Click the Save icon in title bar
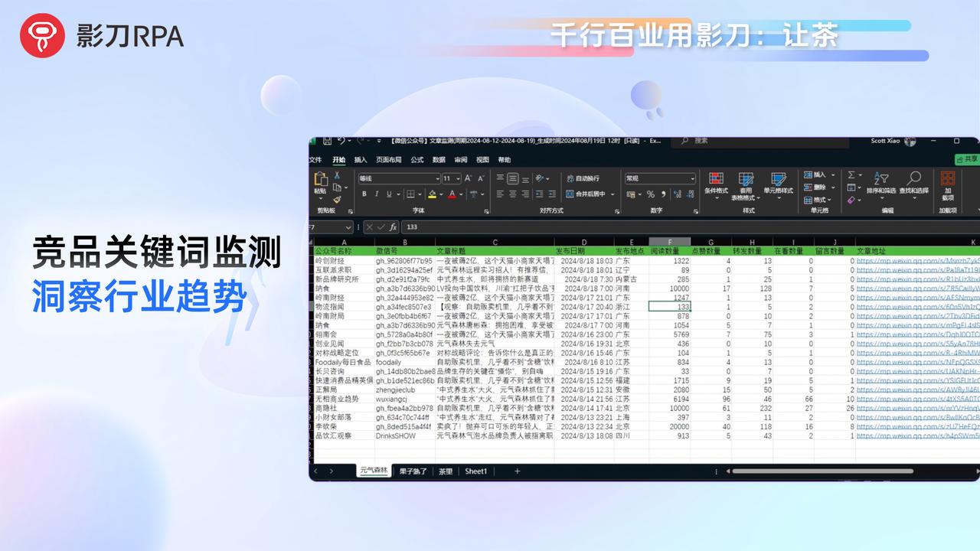Image resolution: width=980 pixels, height=551 pixels. point(327,141)
